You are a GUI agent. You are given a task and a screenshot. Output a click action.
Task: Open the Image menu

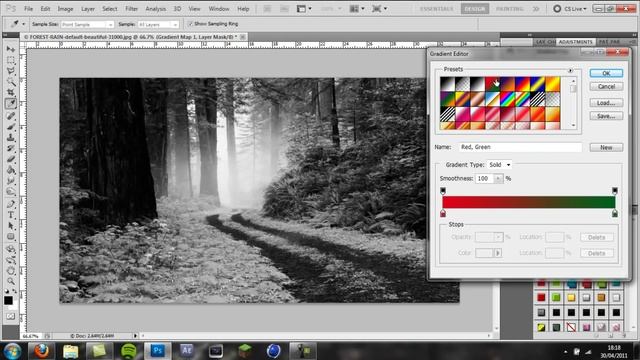(x=65, y=9)
